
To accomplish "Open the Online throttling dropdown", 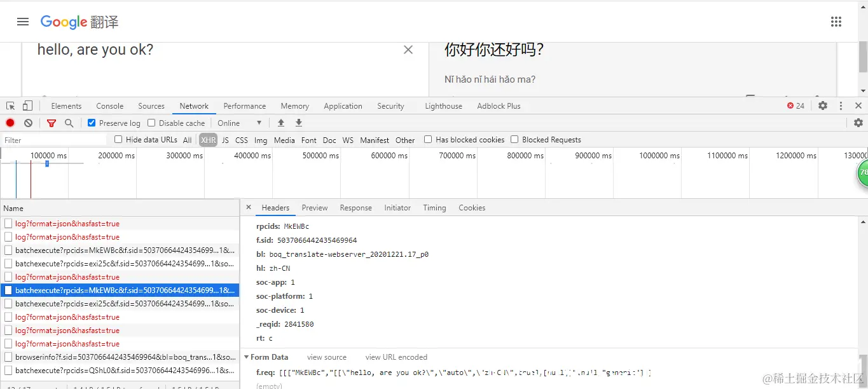I will [240, 123].
